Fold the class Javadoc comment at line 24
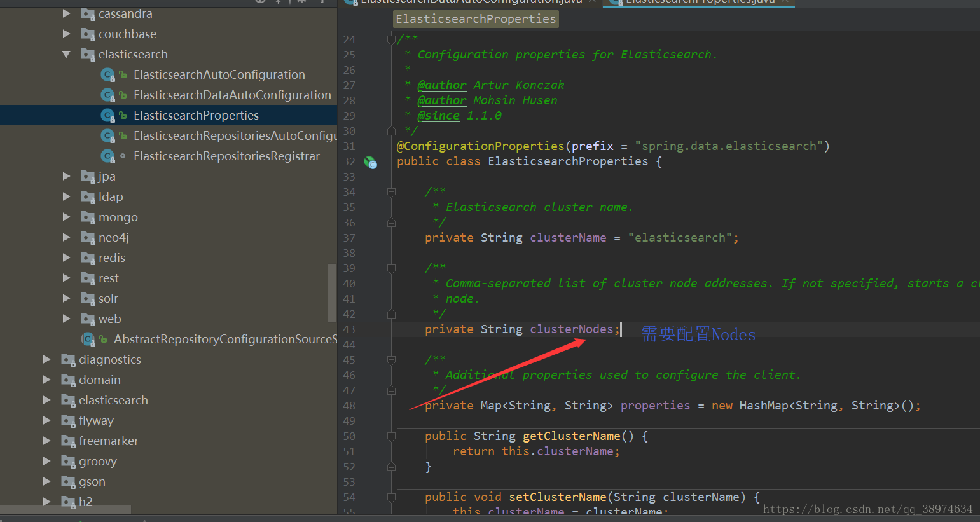This screenshot has width=980, height=522. 391,39
